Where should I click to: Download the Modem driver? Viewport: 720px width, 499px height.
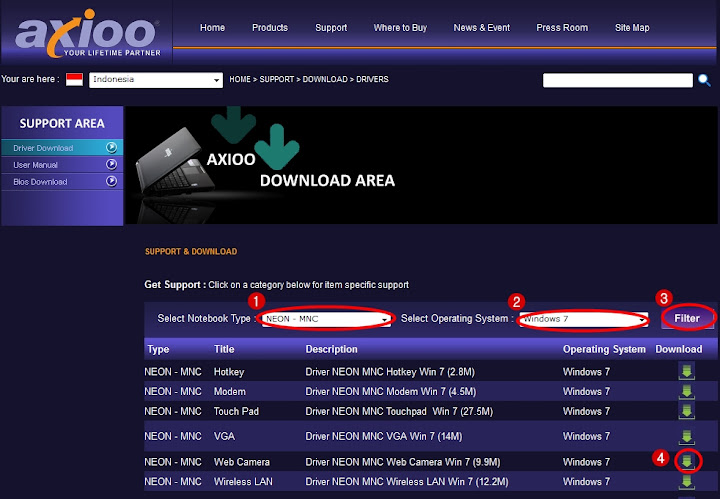pos(686,392)
